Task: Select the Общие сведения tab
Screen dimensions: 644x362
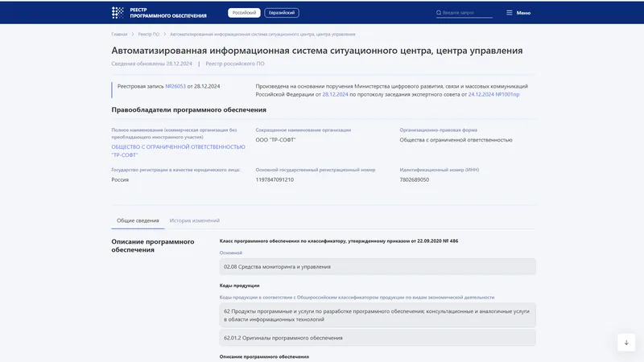Action: click(x=138, y=220)
